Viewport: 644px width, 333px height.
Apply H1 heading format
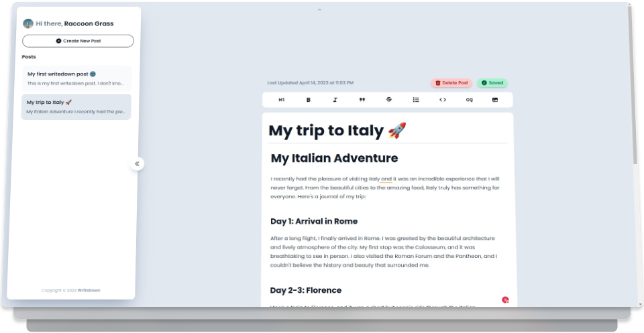[x=281, y=100]
